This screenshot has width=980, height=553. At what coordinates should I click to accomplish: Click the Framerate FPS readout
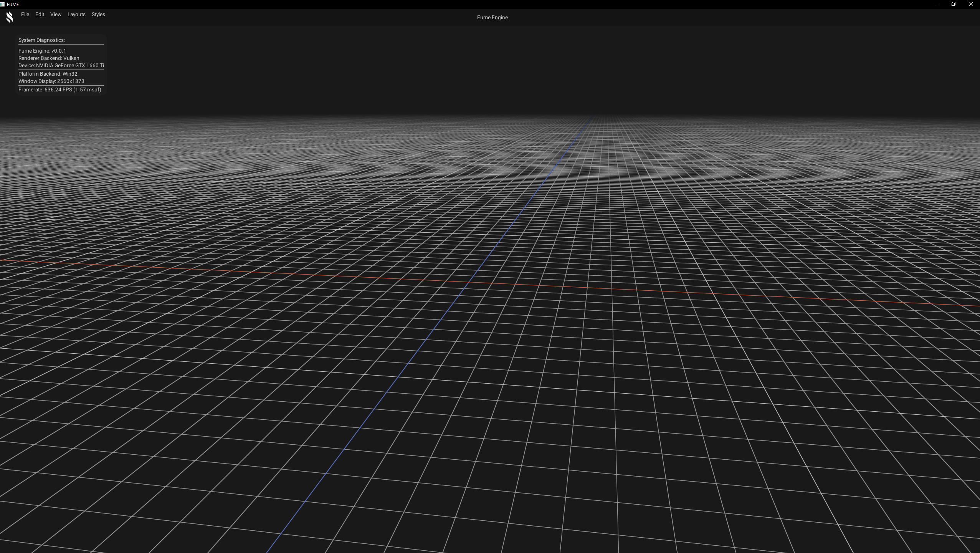tap(60, 90)
